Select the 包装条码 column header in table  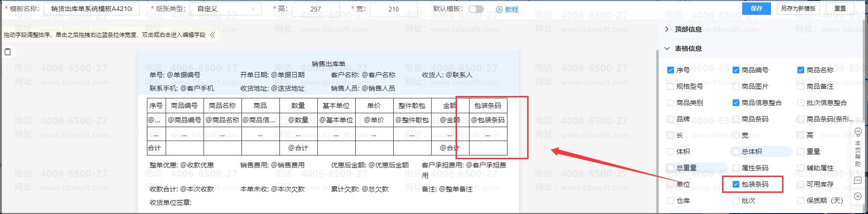click(x=487, y=106)
